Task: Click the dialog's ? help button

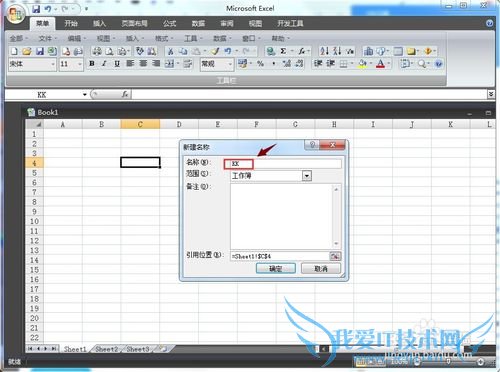Action: (x=312, y=145)
